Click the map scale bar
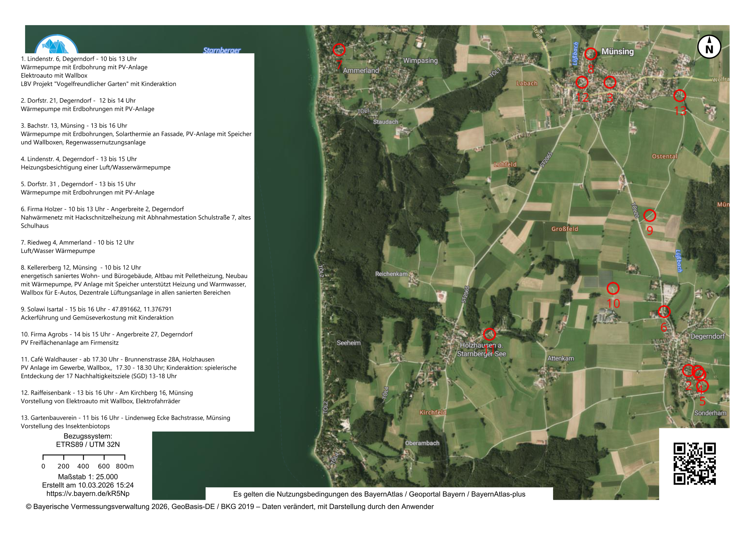 click(84, 457)
